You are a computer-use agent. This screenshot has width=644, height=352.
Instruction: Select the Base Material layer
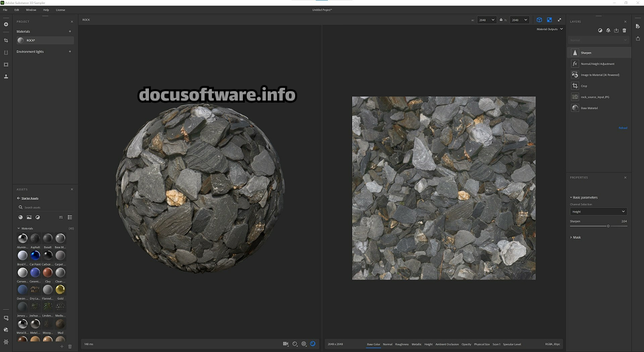[x=599, y=108]
